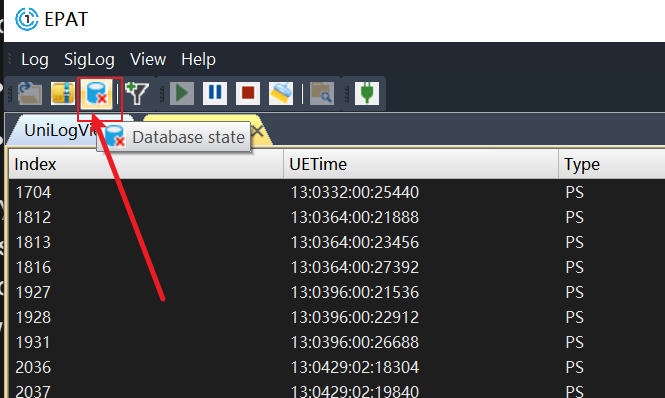Open the Log menu
Viewport: 665px width, 398px height.
[x=35, y=59]
